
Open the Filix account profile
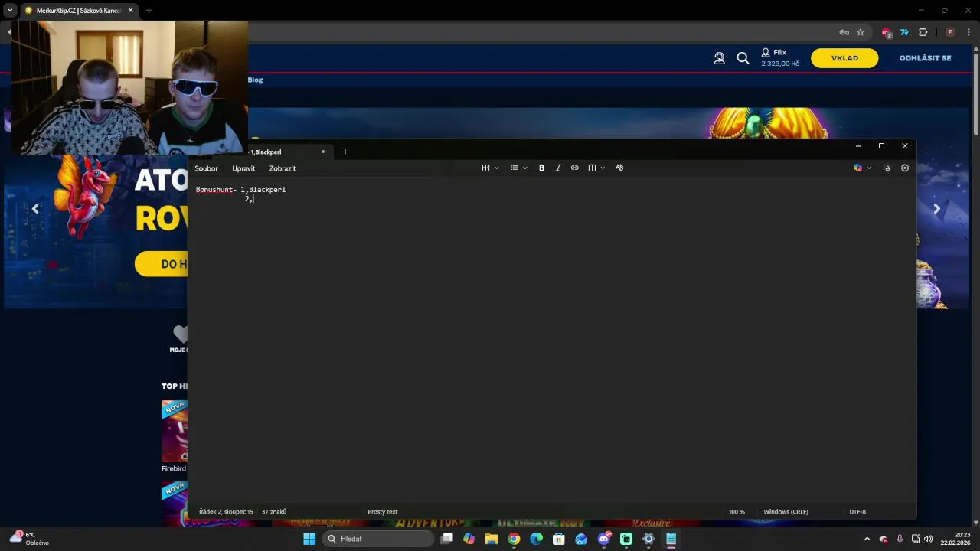(779, 57)
